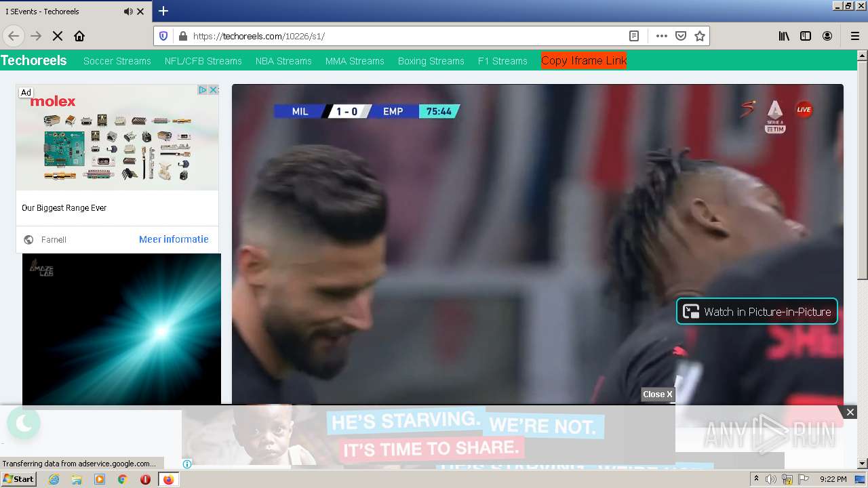Go forward to the next page

coord(37,36)
